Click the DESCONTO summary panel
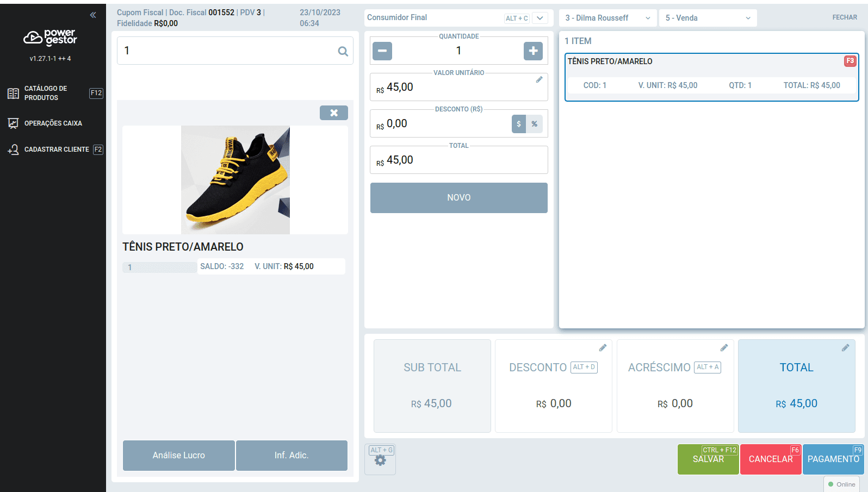This screenshot has width=868, height=492. tap(554, 386)
